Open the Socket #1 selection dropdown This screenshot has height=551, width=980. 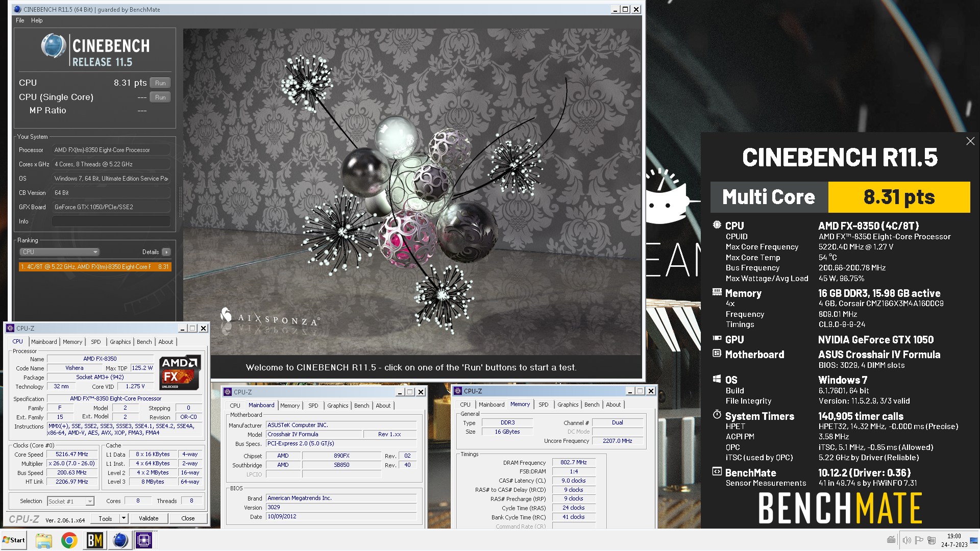pos(71,502)
